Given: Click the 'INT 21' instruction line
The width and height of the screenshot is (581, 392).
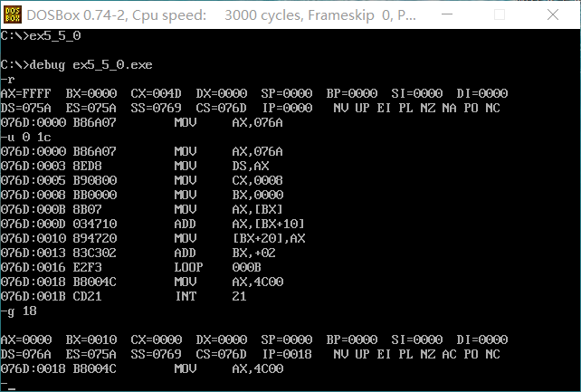Looking at the screenshot, I should click(124, 296).
